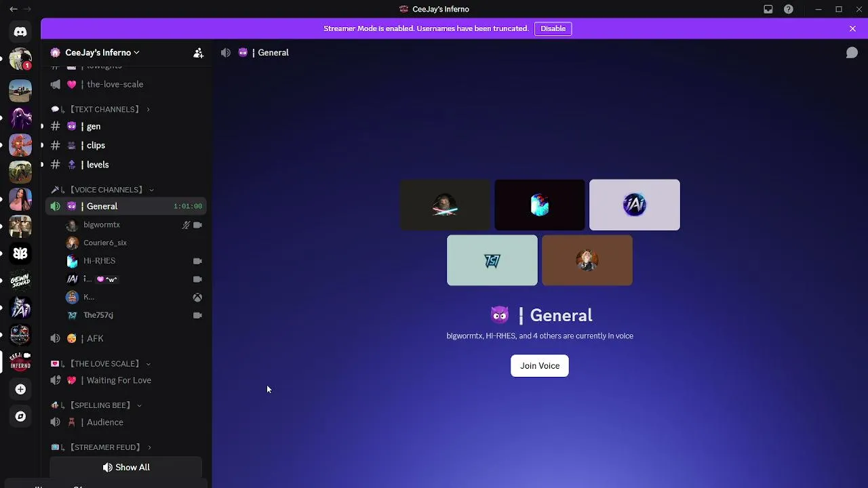The image size is (868, 488).
Task: Collapse THE LOVE SCALE category
Action: click(101, 364)
